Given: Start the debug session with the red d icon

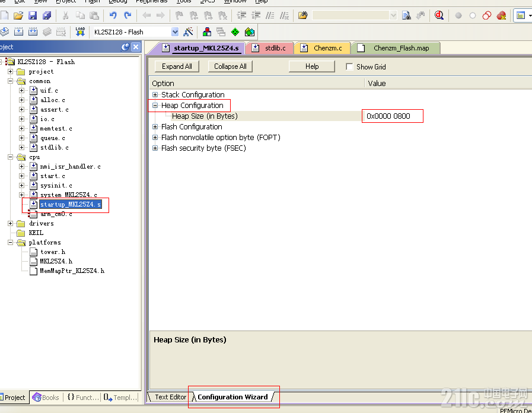Looking at the screenshot, I should (439, 15).
